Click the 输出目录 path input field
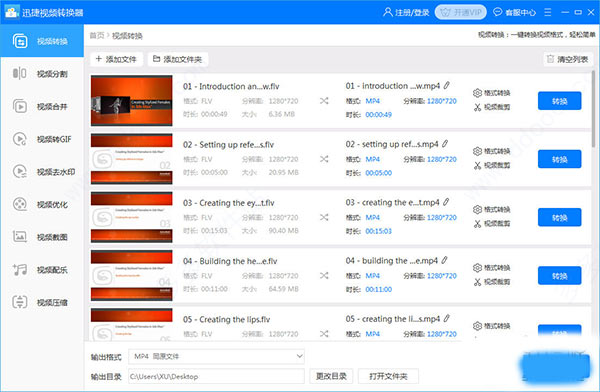Image resolution: width=600 pixels, height=392 pixels. pyautogui.click(x=217, y=376)
